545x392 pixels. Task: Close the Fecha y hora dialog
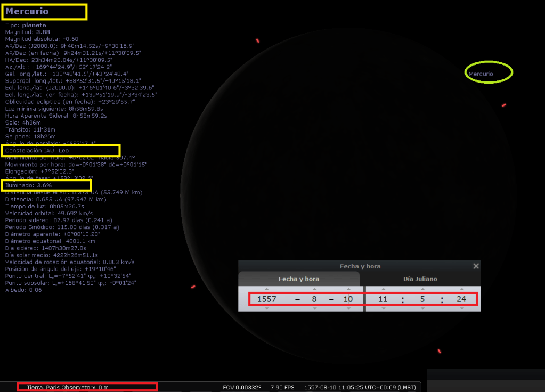(476, 266)
